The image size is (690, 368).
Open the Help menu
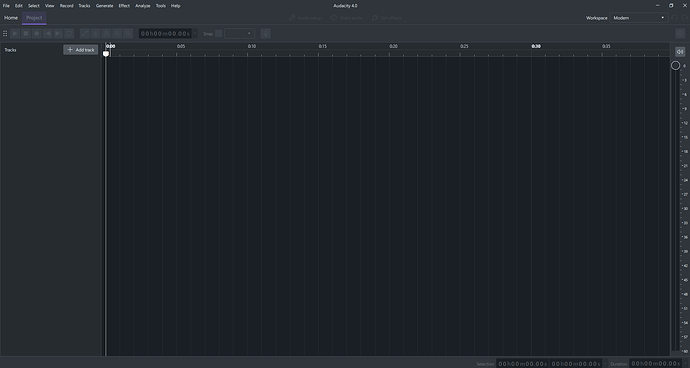[176, 6]
